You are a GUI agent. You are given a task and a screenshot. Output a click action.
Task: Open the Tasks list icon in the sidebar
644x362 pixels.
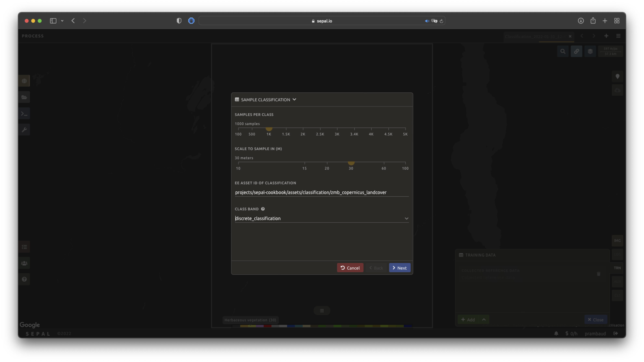24,247
